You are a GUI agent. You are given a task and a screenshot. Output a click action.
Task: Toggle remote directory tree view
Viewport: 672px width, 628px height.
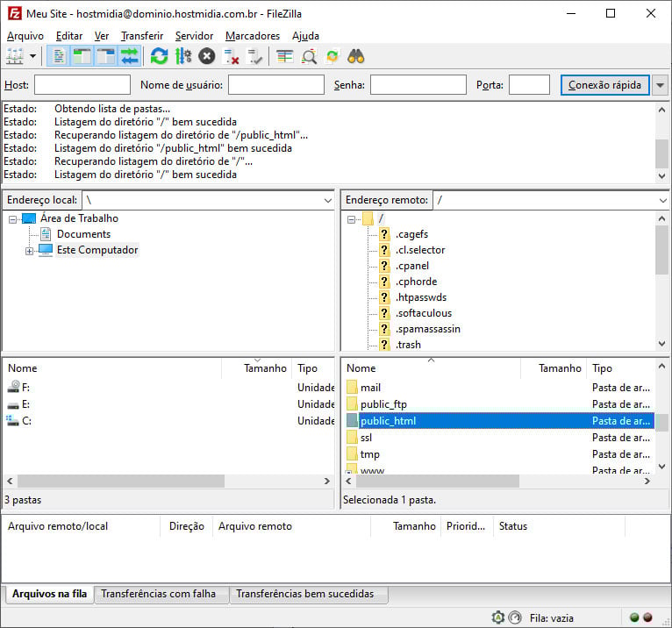[x=105, y=56]
